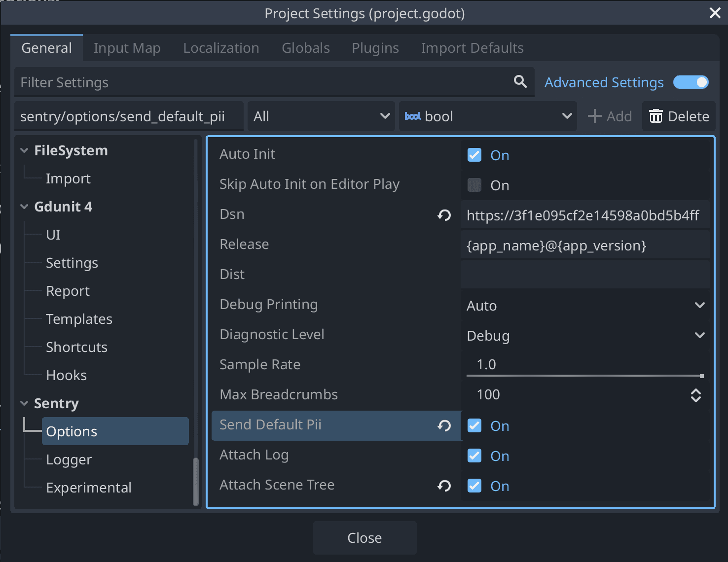This screenshot has width=728, height=562.
Task: Click the plus icon to Add property
Action: tap(595, 116)
